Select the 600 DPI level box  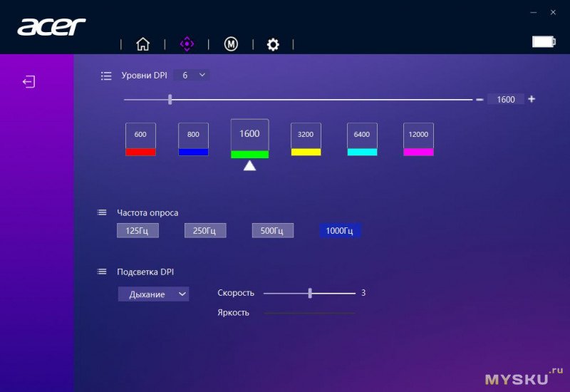point(140,135)
